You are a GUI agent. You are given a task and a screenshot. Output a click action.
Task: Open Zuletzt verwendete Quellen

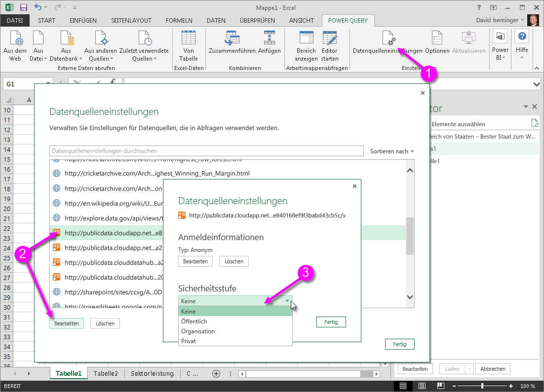pyautogui.click(x=144, y=46)
